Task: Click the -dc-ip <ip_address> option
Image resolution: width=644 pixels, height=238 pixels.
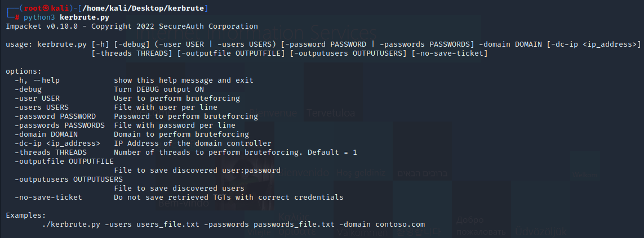Action: [x=57, y=143]
